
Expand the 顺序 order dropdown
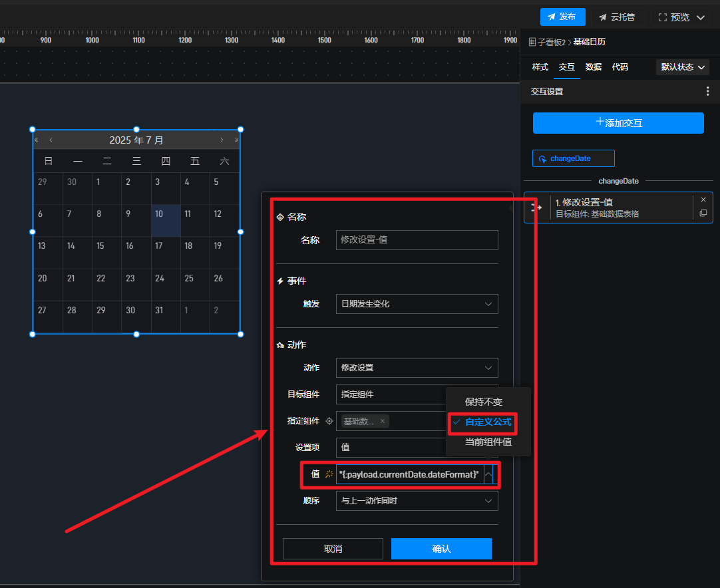pyautogui.click(x=417, y=501)
